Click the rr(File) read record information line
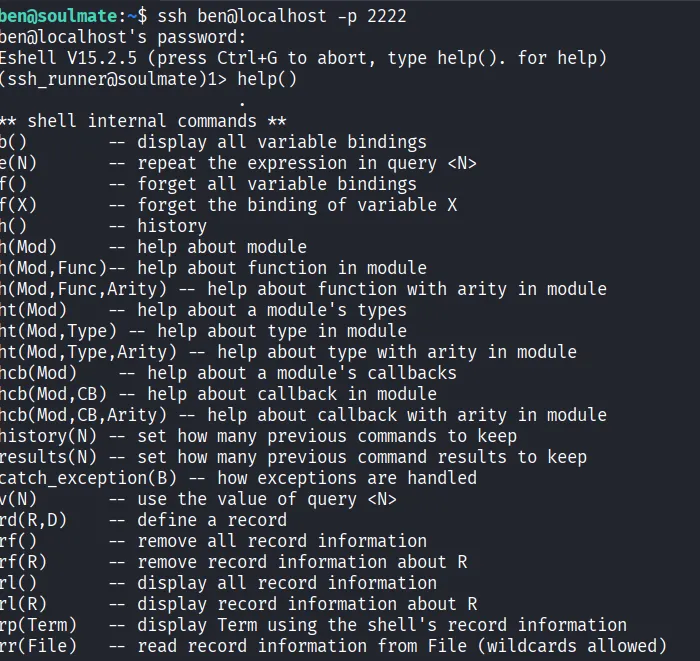This screenshot has height=661, width=700. click(333, 646)
